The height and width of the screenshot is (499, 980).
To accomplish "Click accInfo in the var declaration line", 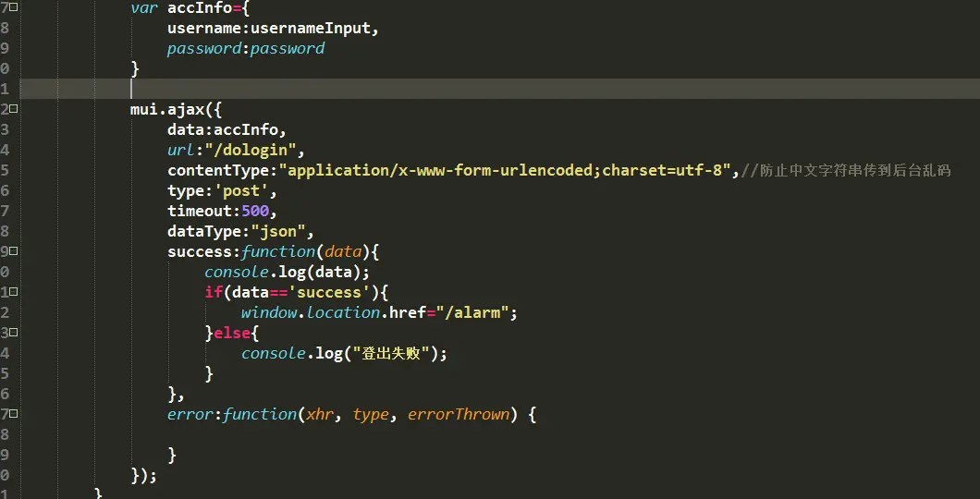I will point(200,8).
